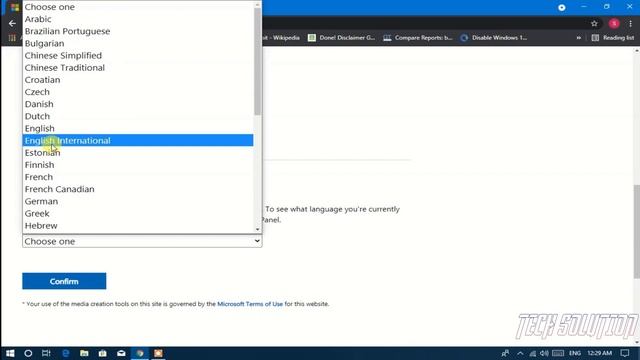The height and width of the screenshot is (360, 640).
Task: Select highlighted English International option
Action: tap(138, 140)
